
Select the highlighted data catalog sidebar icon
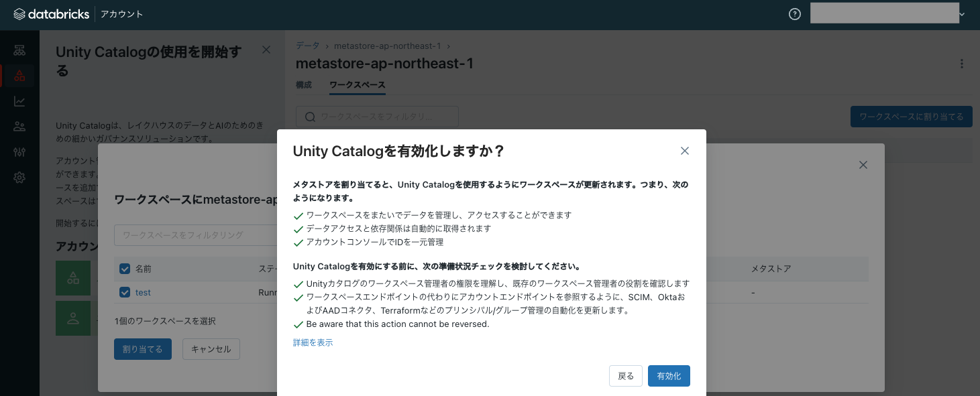pos(19,75)
